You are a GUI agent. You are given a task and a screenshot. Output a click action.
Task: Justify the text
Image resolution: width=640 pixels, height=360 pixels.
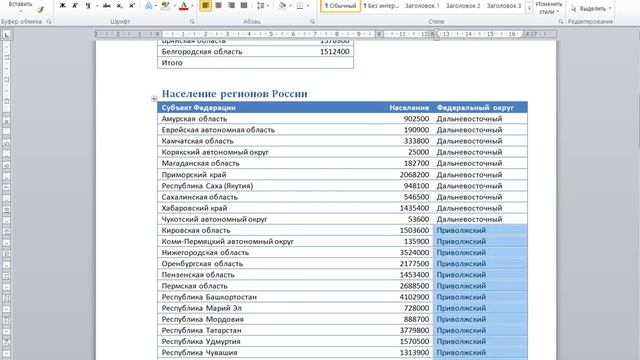pos(244,6)
